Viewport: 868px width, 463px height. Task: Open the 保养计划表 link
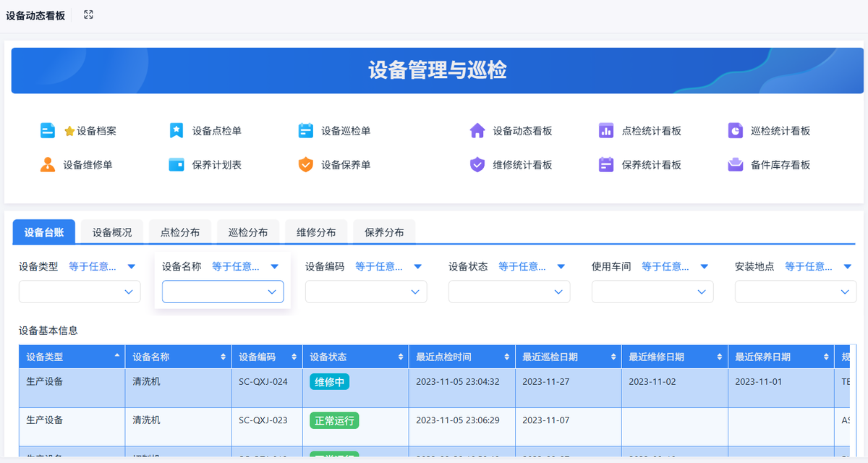(216, 165)
